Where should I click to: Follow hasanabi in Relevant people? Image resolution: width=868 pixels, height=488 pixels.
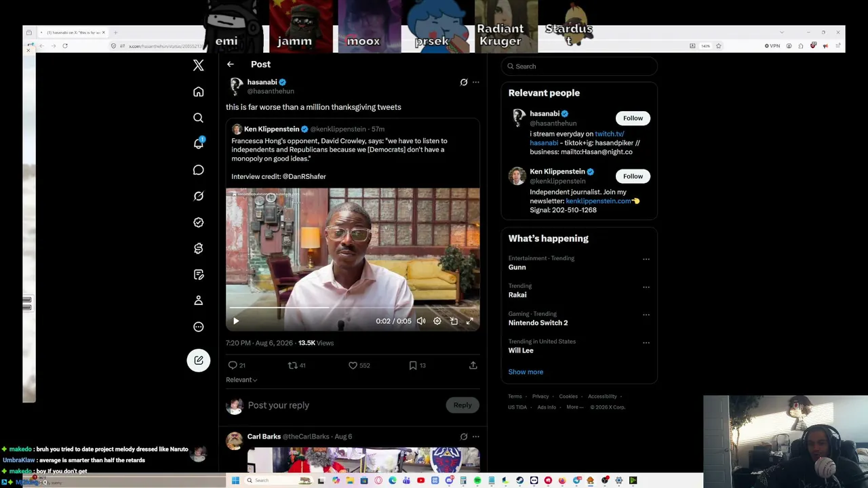[x=633, y=118]
